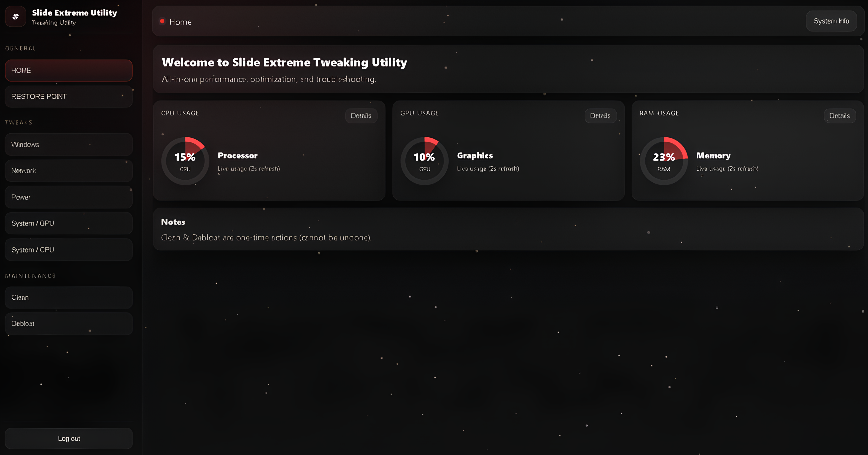Click the Notes card text
This screenshot has height=455, width=868.
coord(266,238)
